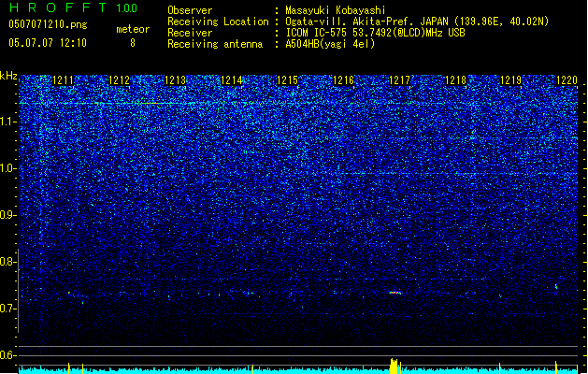This screenshot has height=374, width=588.
Task: Click the 1215 time marker
Action: (x=287, y=80)
